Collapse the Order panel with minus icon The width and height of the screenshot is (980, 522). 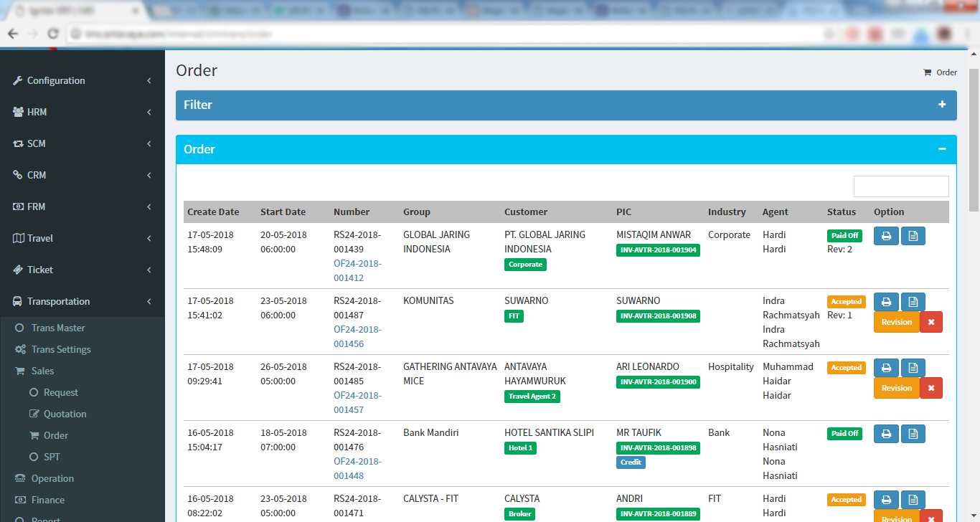coord(942,149)
